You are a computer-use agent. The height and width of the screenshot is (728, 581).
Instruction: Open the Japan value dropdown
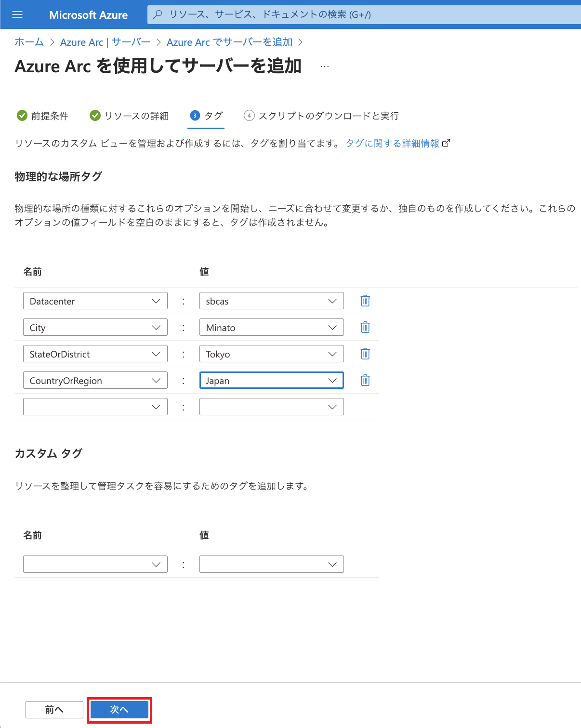click(x=272, y=380)
